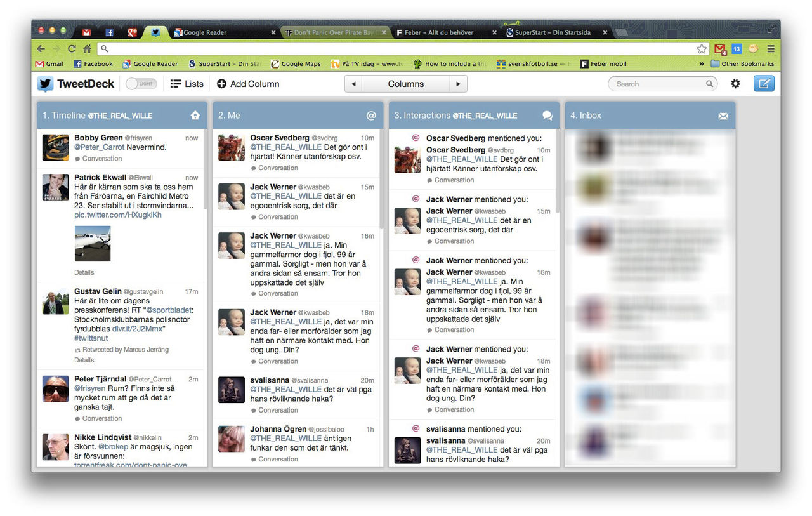Switch to the Facebook pinned tab
812x516 pixels.
(109, 32)
